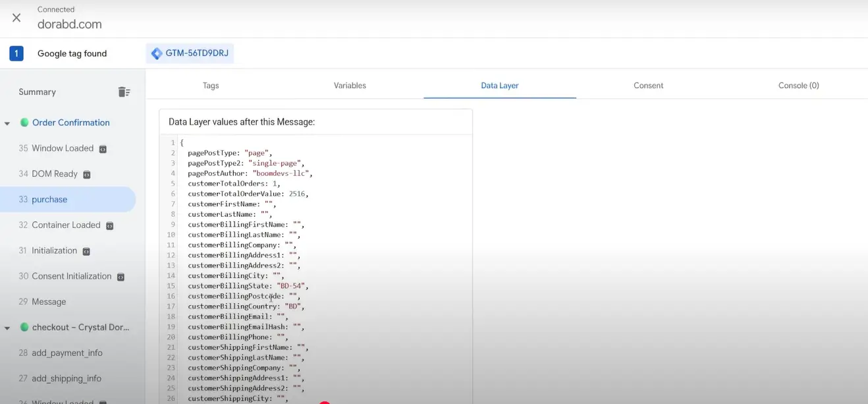
Task: Click the badge icon next to Initialization
Action: pos(86,251)
